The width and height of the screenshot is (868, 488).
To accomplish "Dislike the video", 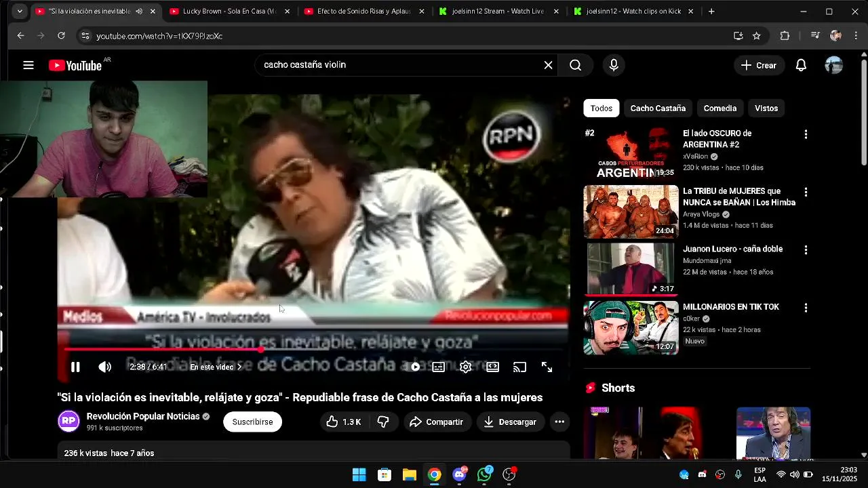I will tap(383, 422).
